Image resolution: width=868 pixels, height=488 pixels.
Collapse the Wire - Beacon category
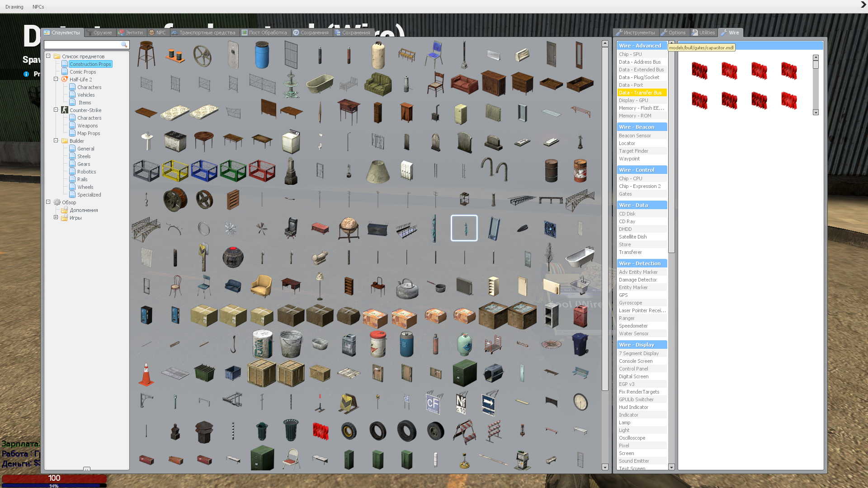click(x=642, y=127)
